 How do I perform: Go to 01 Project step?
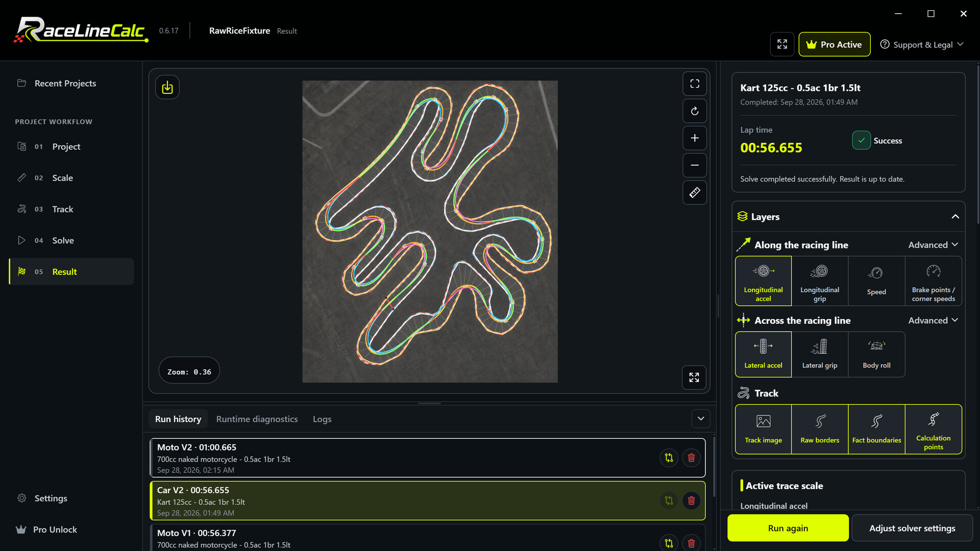pyautogui.click(x=71, y=146)
